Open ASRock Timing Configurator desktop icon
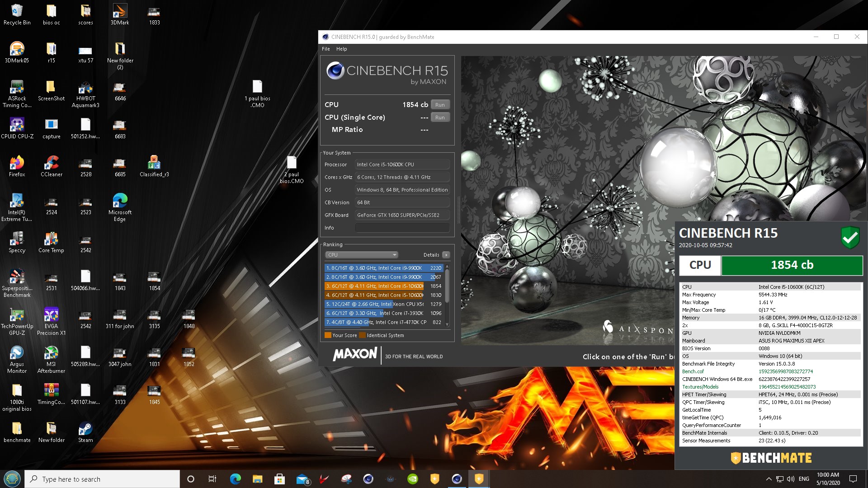The height and width of the screenshot is (488, 868). [17, 94]
